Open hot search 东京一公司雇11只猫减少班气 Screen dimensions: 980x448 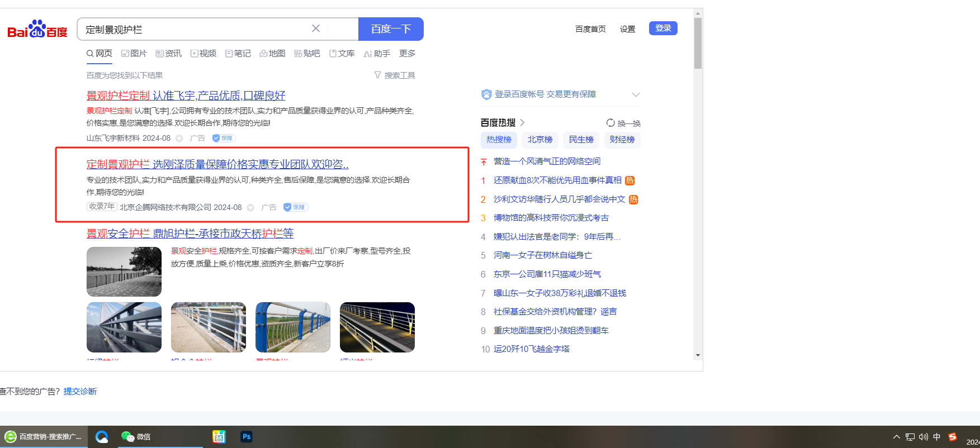point(547,274)
